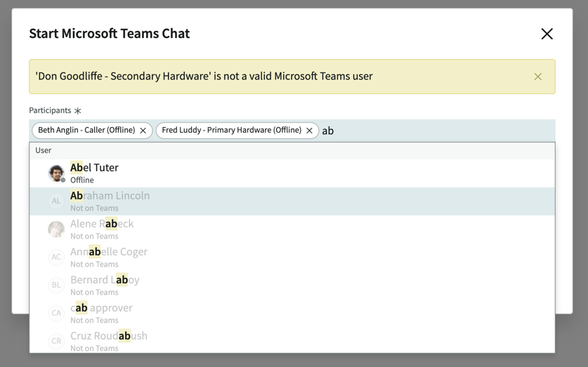Click the warning message about Don Goodliffe
This screenshot has width=588, height=367.
point(204,76)
